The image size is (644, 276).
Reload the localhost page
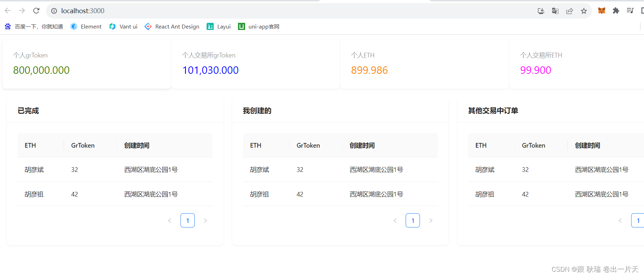(x=36, y=11)
